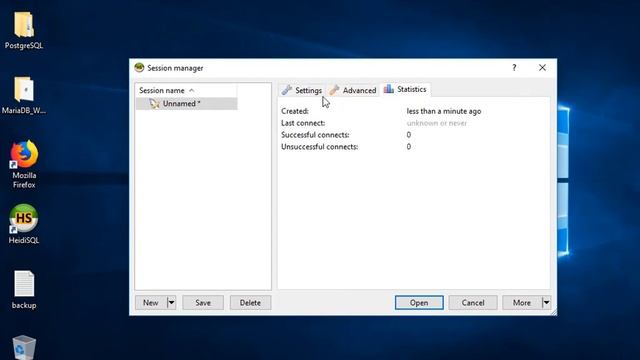Click the HeidiSQL icon in Session manager title bar
The height and width of the screenshot is (360, 640).
pyautogui.click(x=139, y=68)
